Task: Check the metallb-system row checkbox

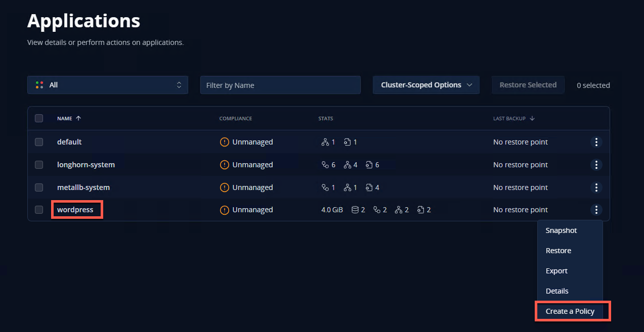Action: (x=39, y=187)
